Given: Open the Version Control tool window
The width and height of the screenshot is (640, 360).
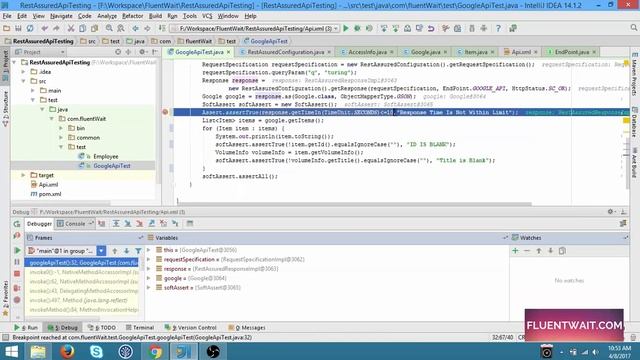Looking at the screenshot, I should click(190, 327).
